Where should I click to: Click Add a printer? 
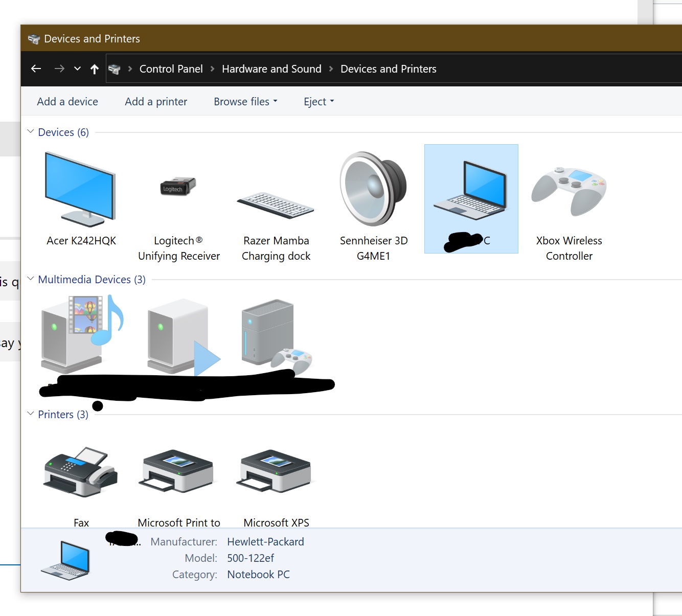click(156, 102)
